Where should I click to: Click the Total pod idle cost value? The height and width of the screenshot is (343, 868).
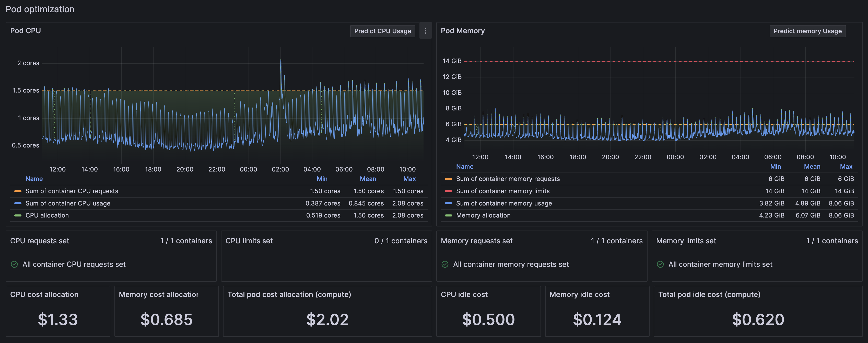[758, 319]
